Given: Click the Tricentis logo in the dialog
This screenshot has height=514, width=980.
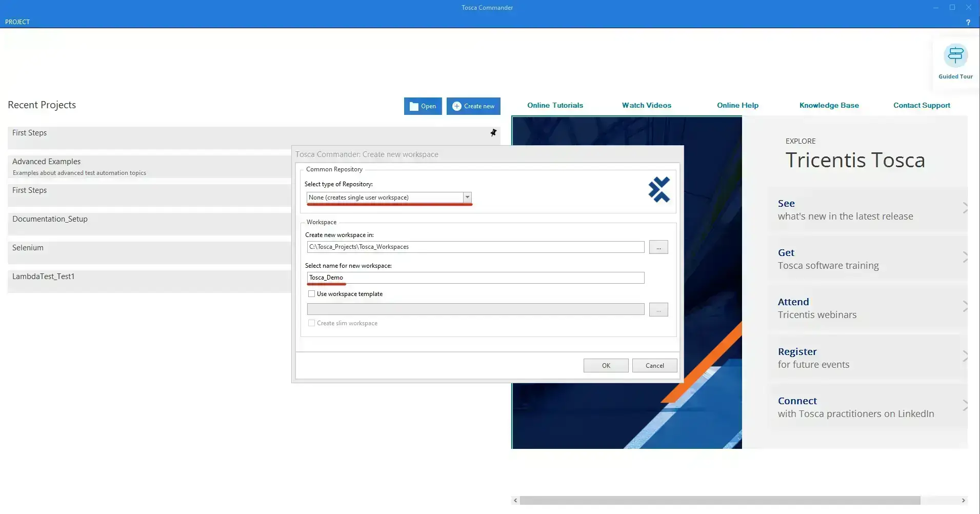Looking at the screenshot, I should click(659, 190).
